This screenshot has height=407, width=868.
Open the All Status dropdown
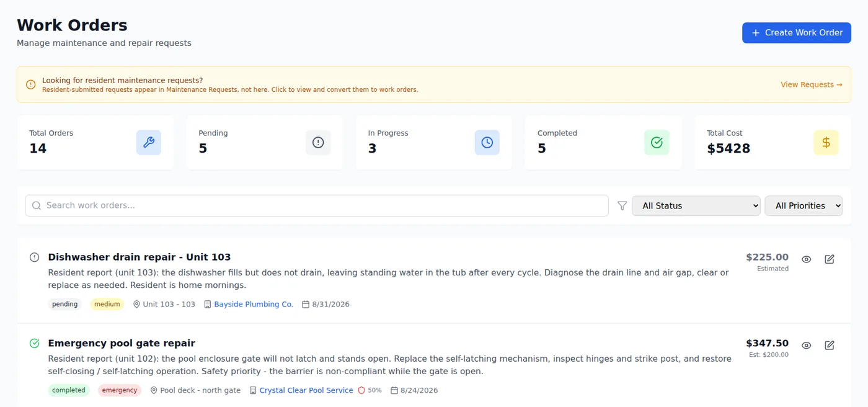click(696, 206)
